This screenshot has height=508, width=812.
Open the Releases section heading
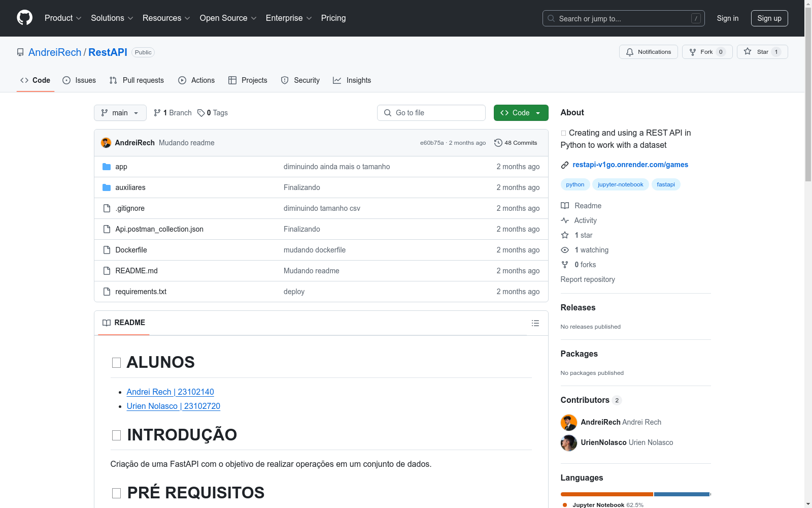(x=578, y=308)
